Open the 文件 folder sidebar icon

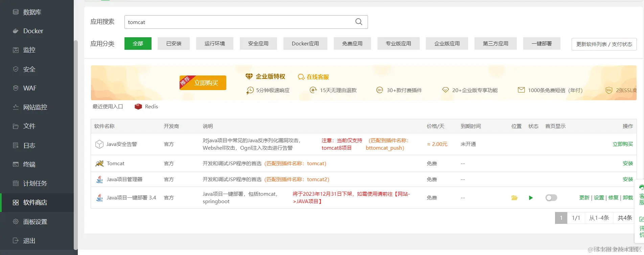click(16, 126)
